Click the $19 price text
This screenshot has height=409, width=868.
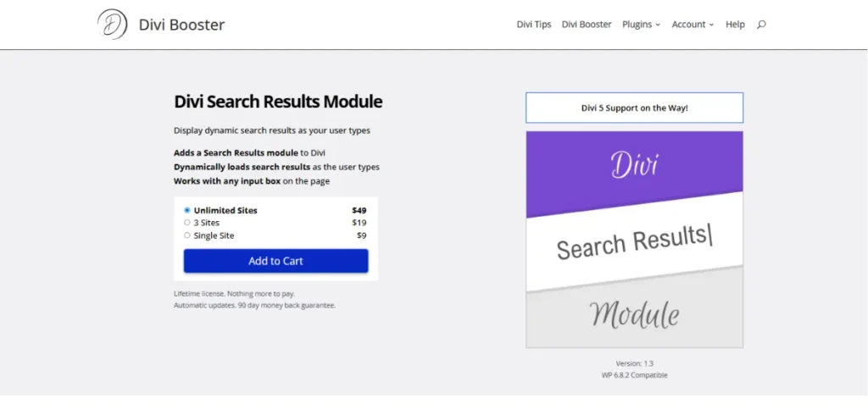359,223
